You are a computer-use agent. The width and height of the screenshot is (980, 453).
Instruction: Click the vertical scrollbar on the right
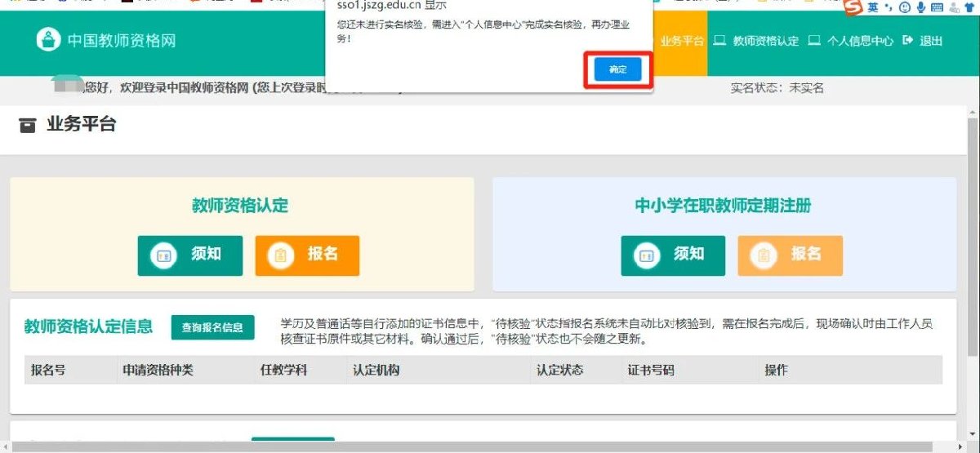pos(972,237)
